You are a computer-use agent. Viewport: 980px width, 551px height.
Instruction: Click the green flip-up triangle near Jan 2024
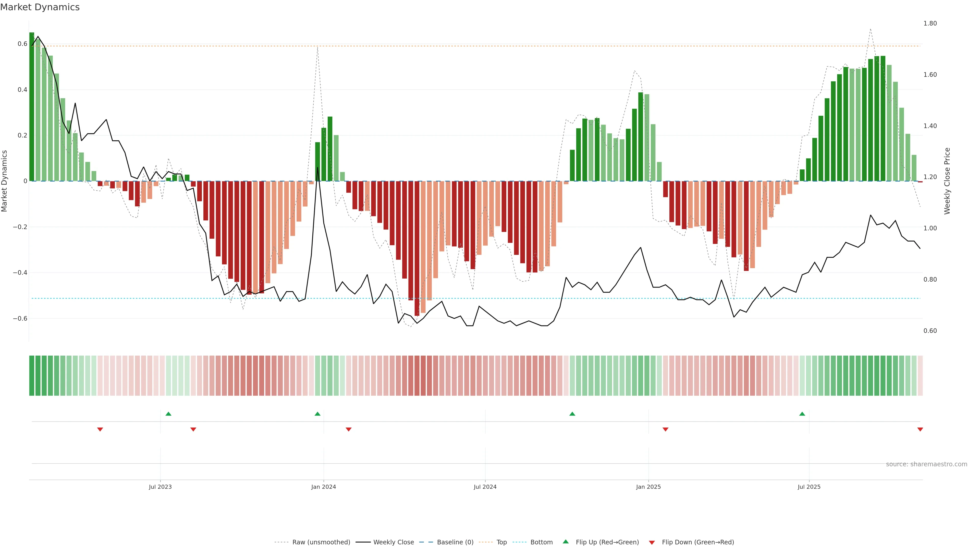(x=318, y=414)
